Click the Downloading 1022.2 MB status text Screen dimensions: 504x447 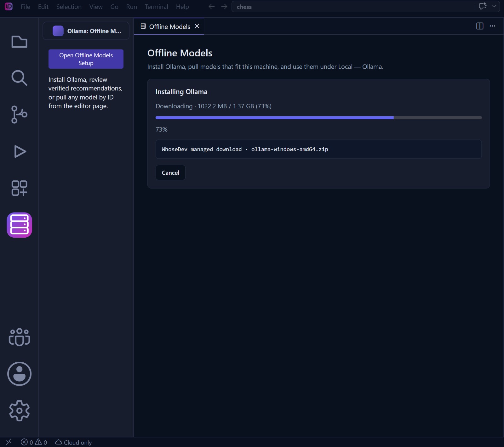click(214, 106)
